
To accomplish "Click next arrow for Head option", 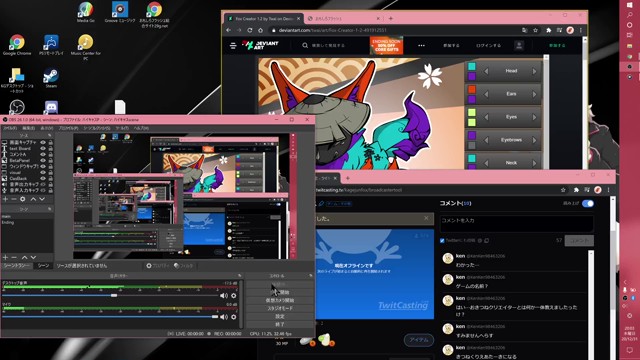I will coord(534,71).
